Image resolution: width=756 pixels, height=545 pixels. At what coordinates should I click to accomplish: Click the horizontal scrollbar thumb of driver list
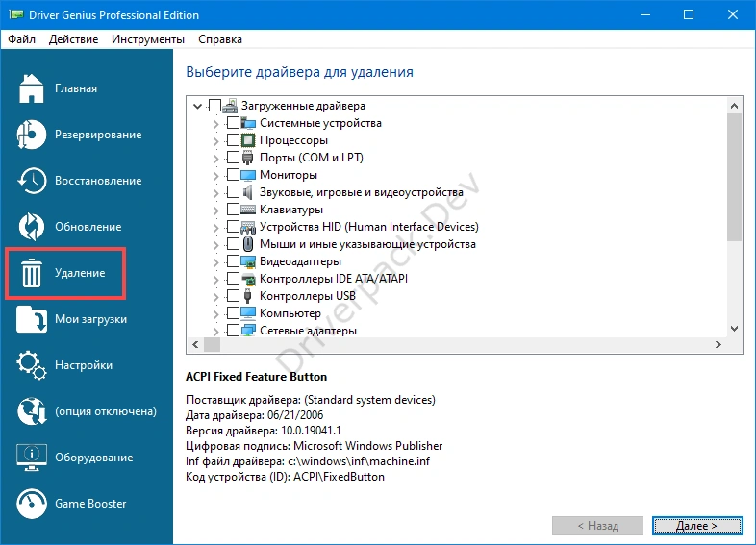(213, 344)
